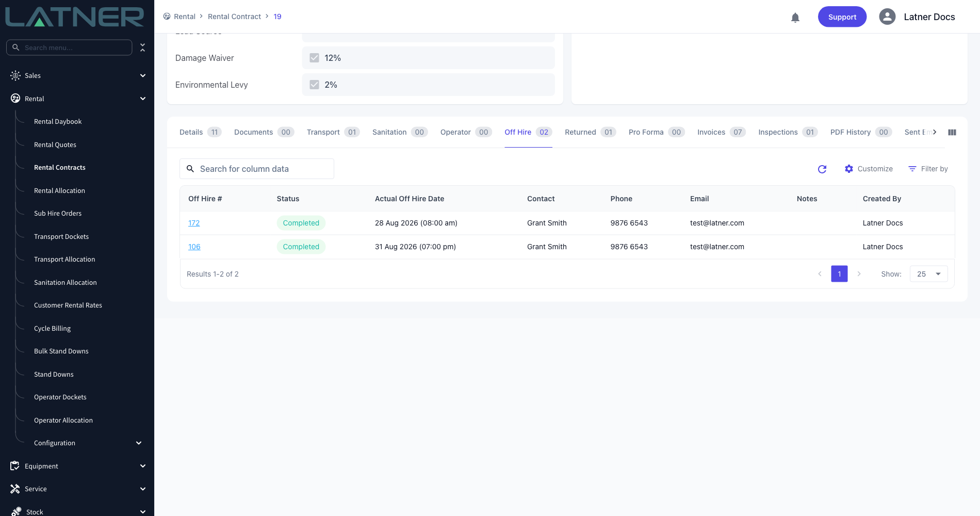Open Rental Allocation menu item
Screen dimensions: 980x516
point(59,190)
